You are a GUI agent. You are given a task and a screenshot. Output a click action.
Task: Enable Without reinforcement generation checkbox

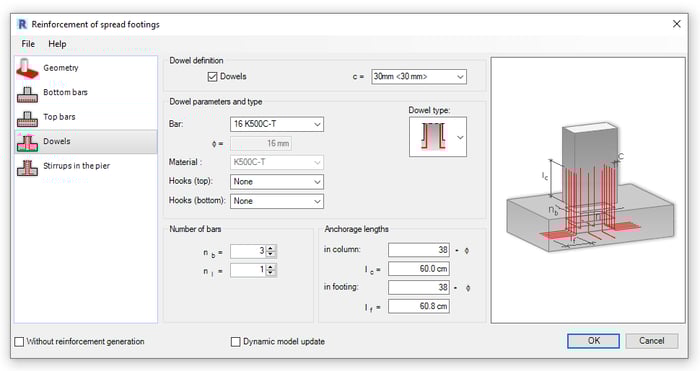pyautogui.click(x=19, y=342)
